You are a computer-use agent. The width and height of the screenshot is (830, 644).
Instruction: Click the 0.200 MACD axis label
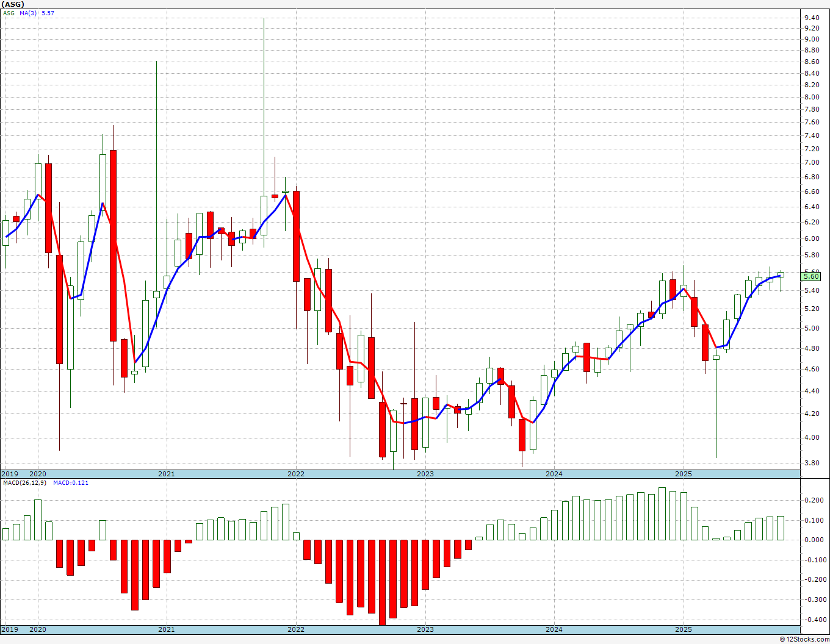(x=814, y=500)
